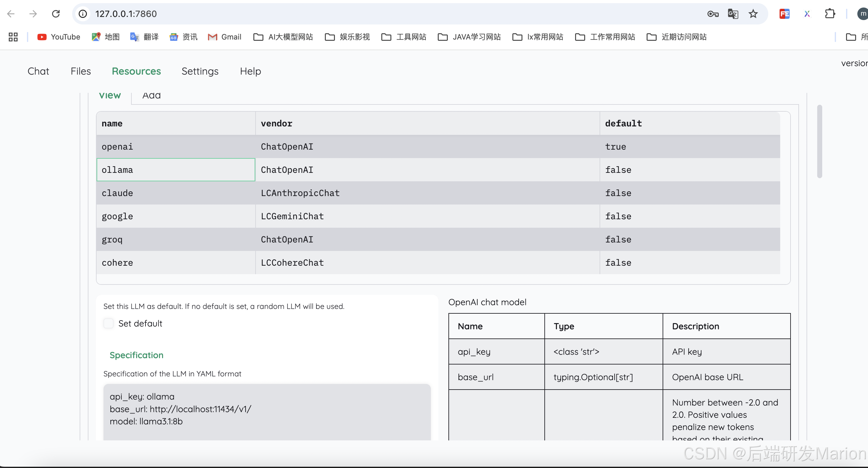Expand the 娱乐影视 bookmark folder
868x468 pixels.
347,37
